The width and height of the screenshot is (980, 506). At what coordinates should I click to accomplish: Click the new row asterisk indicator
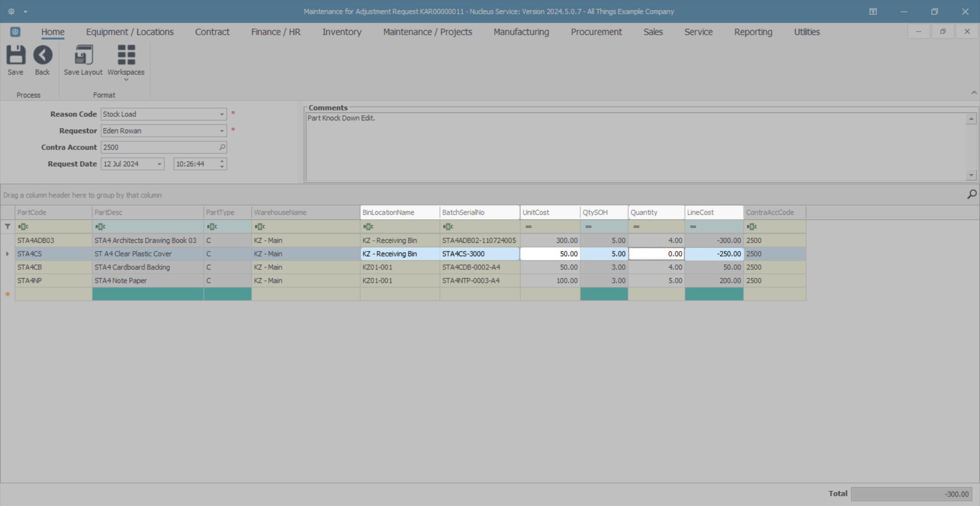click(x=8, y=294)
